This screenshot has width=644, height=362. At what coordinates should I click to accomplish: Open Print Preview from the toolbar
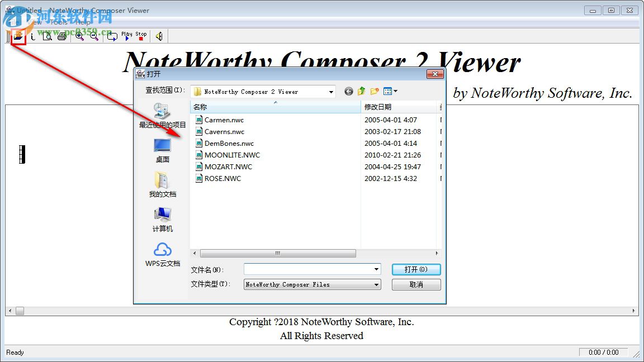48,36
